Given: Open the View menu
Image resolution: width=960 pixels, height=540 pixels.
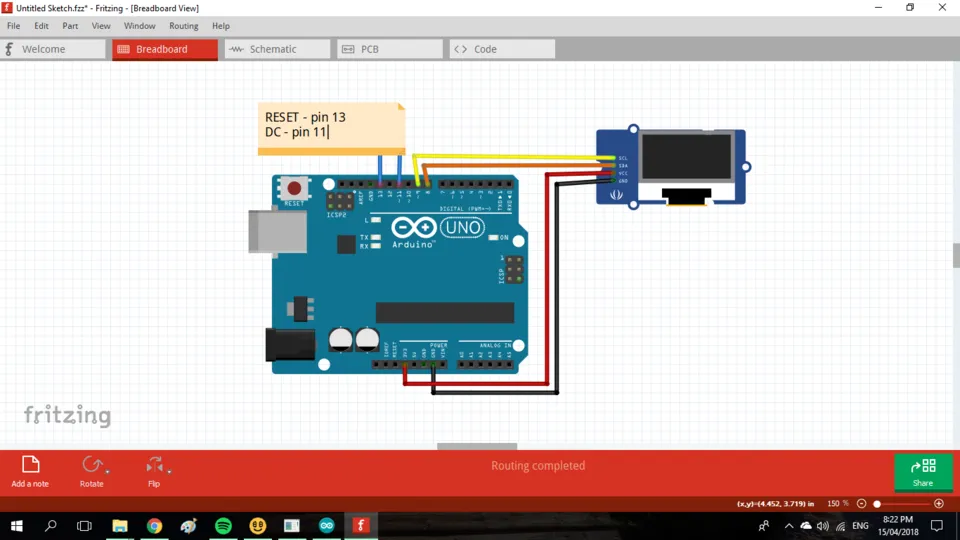Looking at the screenshot, I should (x=101, y=26).
